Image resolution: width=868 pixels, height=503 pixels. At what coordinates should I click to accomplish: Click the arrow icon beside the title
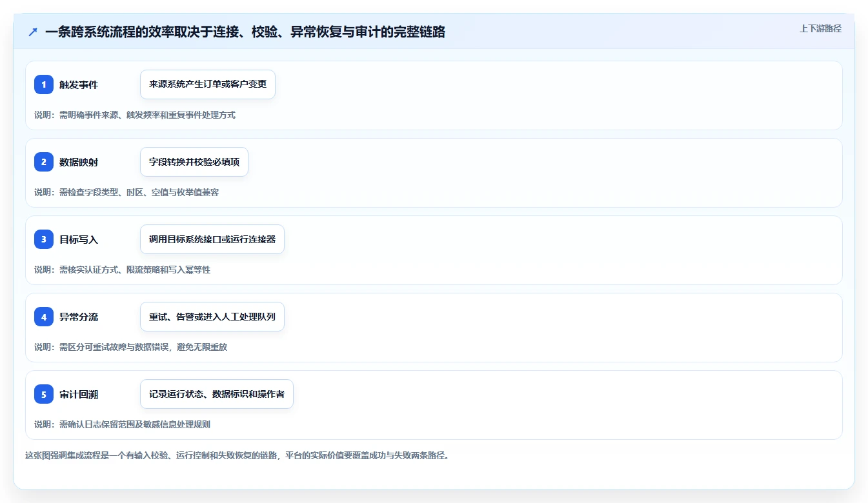[x=33, y=32]
